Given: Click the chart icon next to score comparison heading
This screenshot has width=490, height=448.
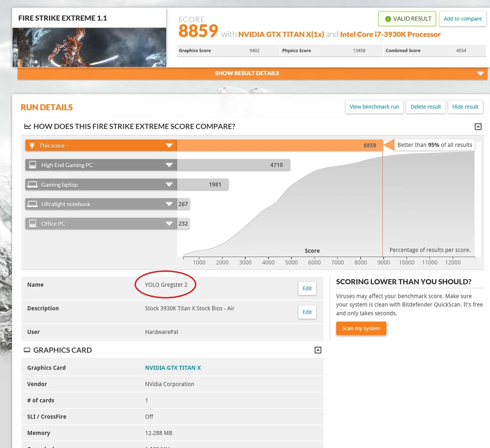Looking at the screenshot, I should pyautogui.click(x=28, y=126).
